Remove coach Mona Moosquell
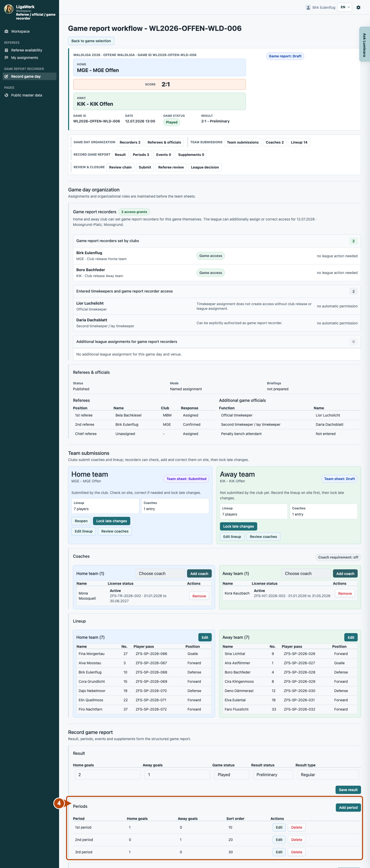370x868 pixels. coord(199,596)
